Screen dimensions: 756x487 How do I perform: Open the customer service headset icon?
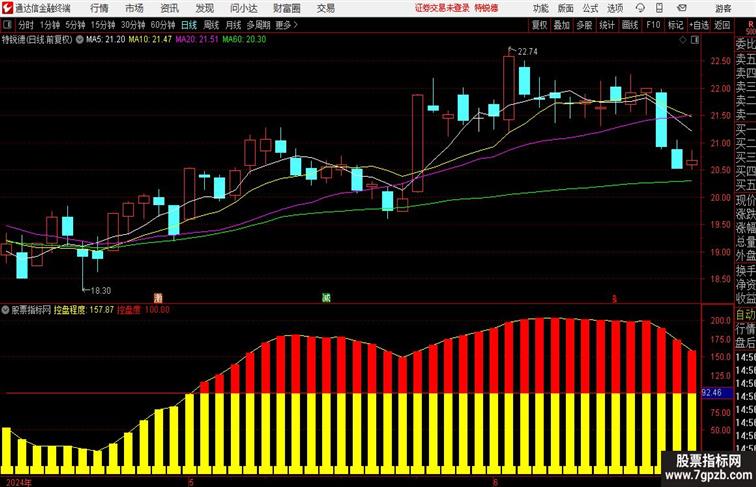click(x=640, y=8)
